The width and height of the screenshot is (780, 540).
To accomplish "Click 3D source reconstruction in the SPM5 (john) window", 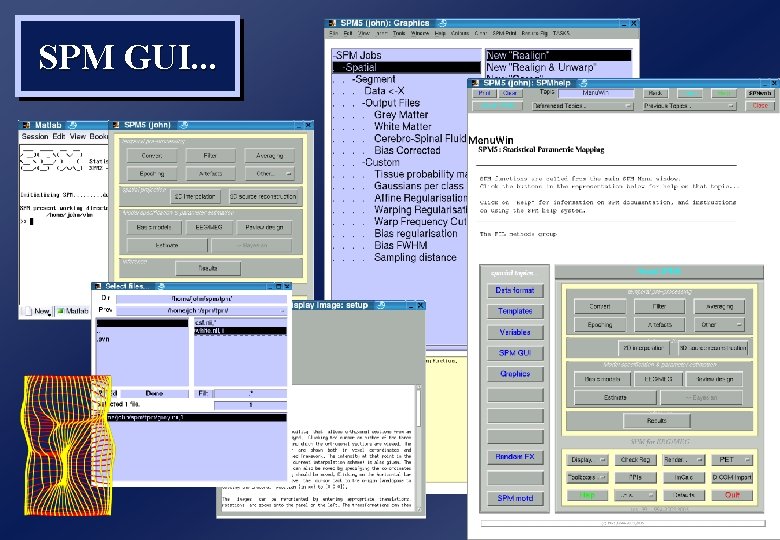I will click(263, 196).
